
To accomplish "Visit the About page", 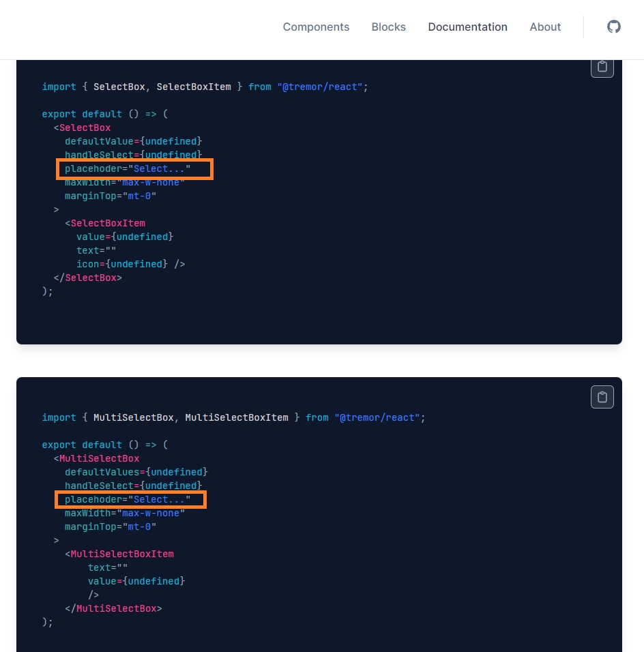I will [x=545, y=27].
